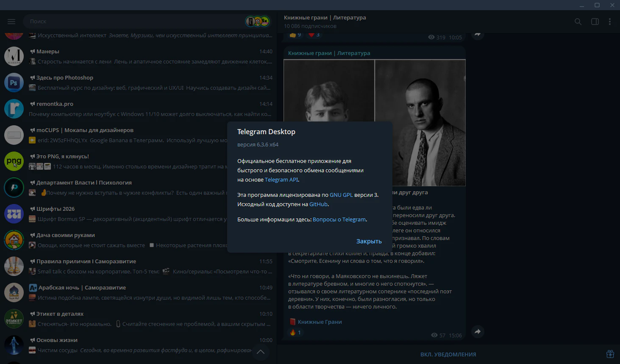Screen dimensions: 620x364
Task: Open the Вопросы о Telegram link
Action: (339, 220)
